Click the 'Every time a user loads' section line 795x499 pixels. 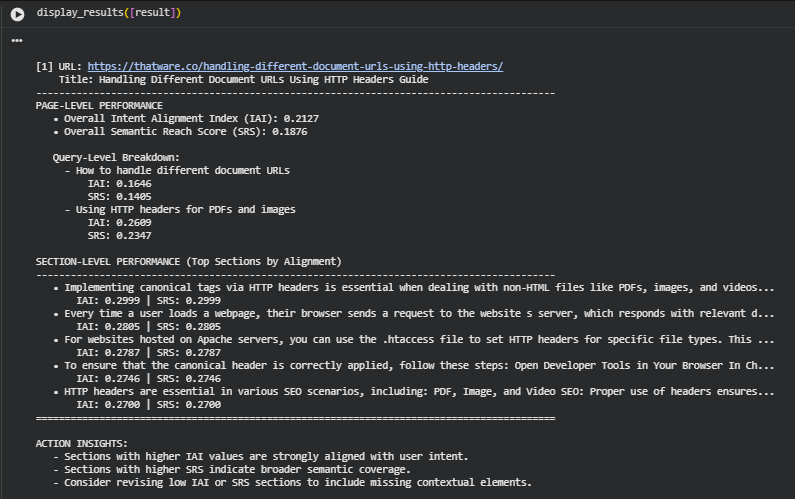click(x=419, y=314)
